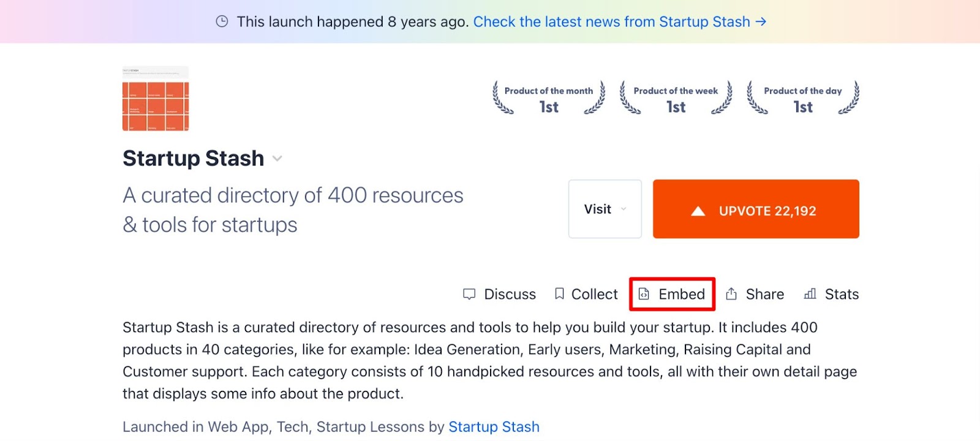
Task: Click the upvote triangle icon
Action: point(698,211)
